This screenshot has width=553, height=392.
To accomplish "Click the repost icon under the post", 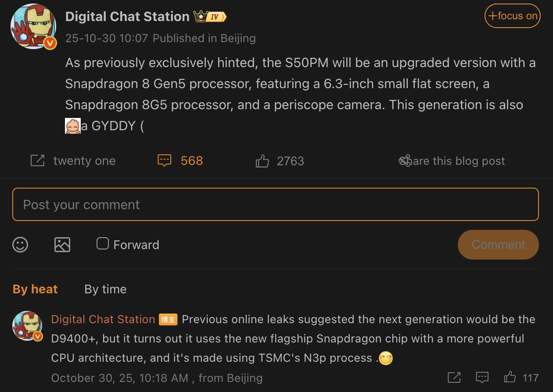I will point(38,161).
